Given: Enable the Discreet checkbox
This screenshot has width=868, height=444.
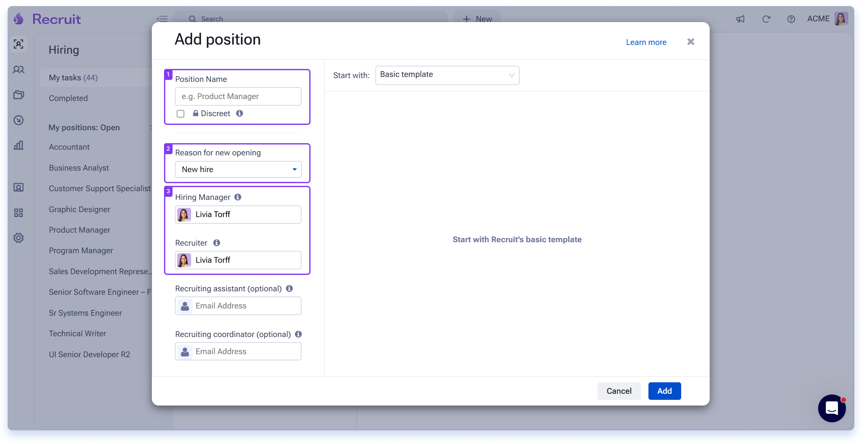Looking at the screenshot, I should [x=180, y=114].
